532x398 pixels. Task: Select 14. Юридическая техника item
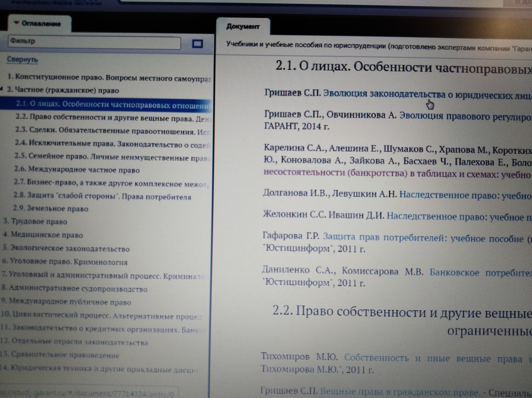[x=100, y=369]
